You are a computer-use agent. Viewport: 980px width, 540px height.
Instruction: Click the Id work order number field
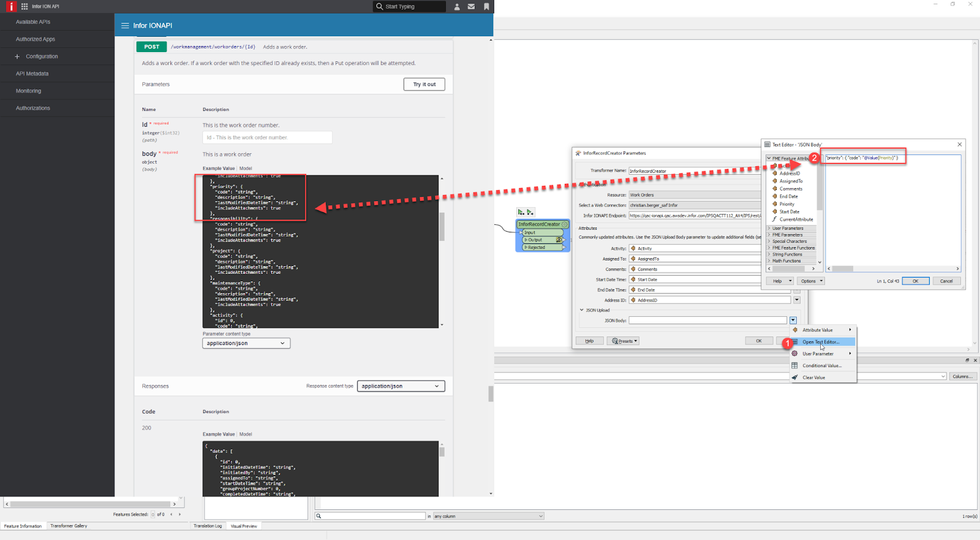[x=268, y=137]
